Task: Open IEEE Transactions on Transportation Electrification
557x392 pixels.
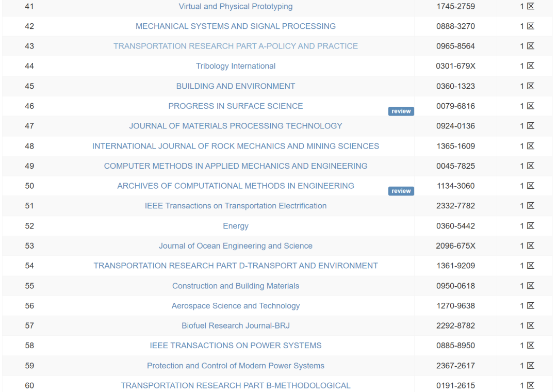Action: point(236,206)
